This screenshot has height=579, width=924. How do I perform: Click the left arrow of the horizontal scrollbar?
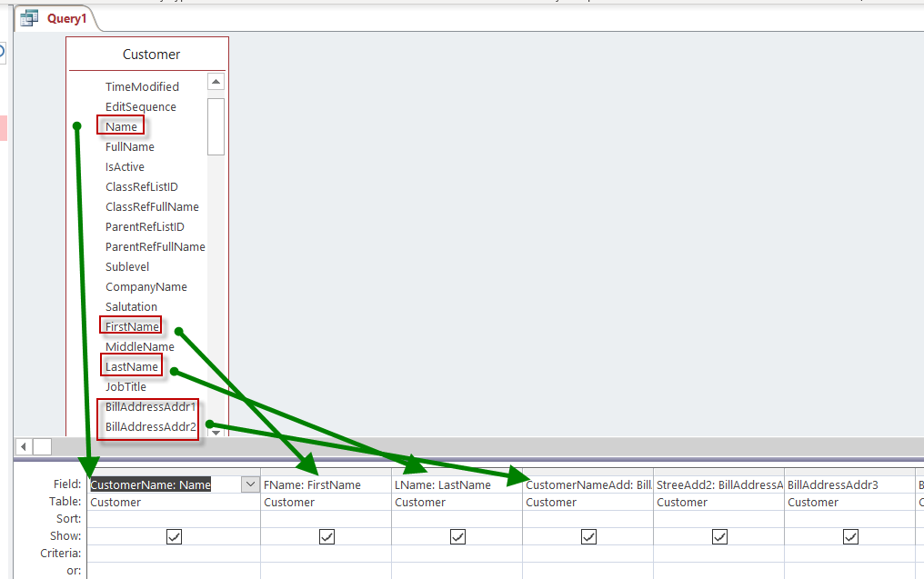tap(24, 446)
